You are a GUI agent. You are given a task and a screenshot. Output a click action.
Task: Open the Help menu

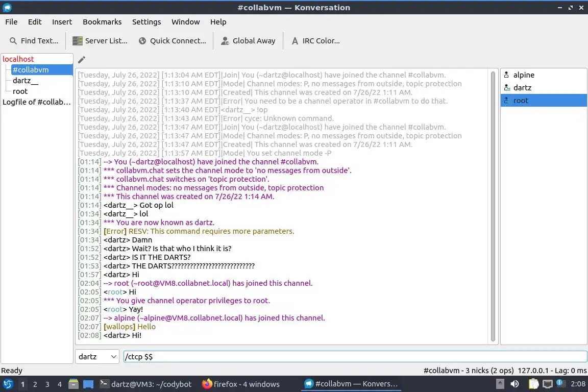218,22
